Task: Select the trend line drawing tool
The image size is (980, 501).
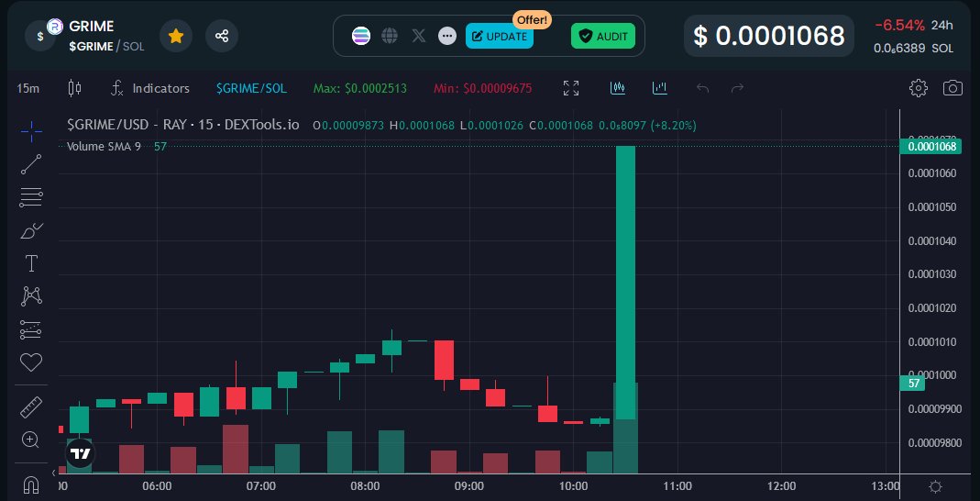Action: tap(31, 164)
